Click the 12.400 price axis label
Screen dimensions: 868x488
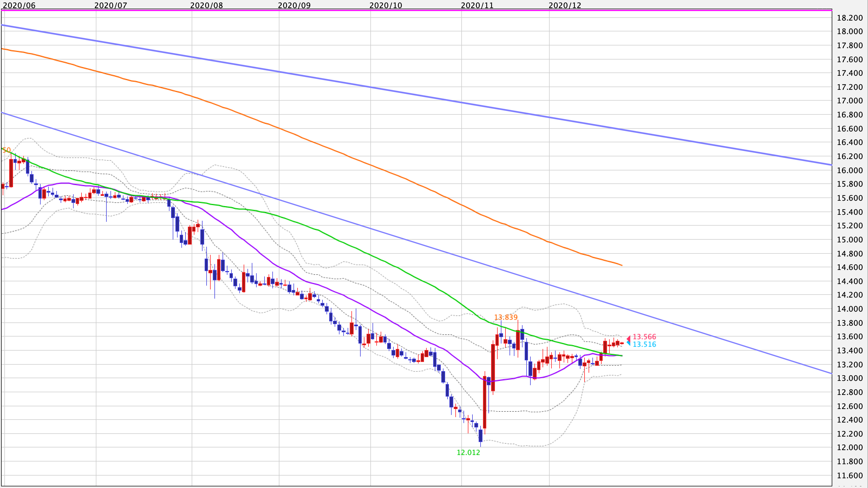[x=850, y=420]
